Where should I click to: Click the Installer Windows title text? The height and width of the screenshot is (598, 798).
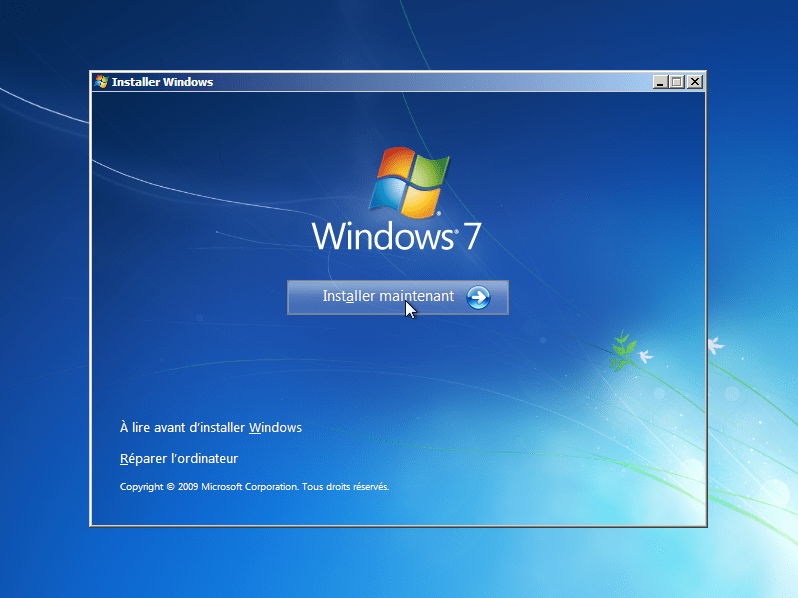coord(162,82)
